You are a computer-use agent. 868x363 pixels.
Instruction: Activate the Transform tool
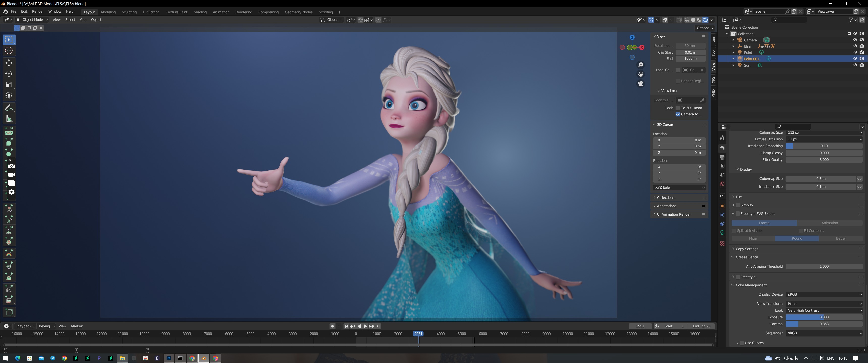coord(9,95)
